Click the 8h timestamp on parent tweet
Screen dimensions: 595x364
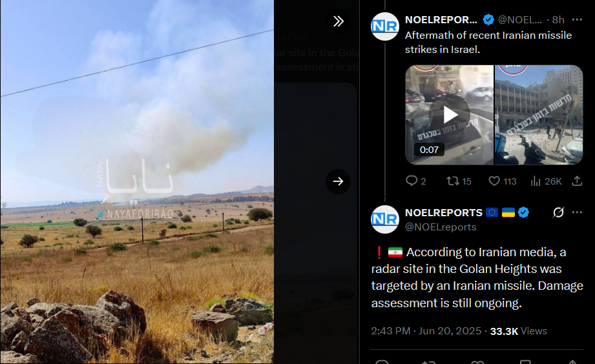558,20
